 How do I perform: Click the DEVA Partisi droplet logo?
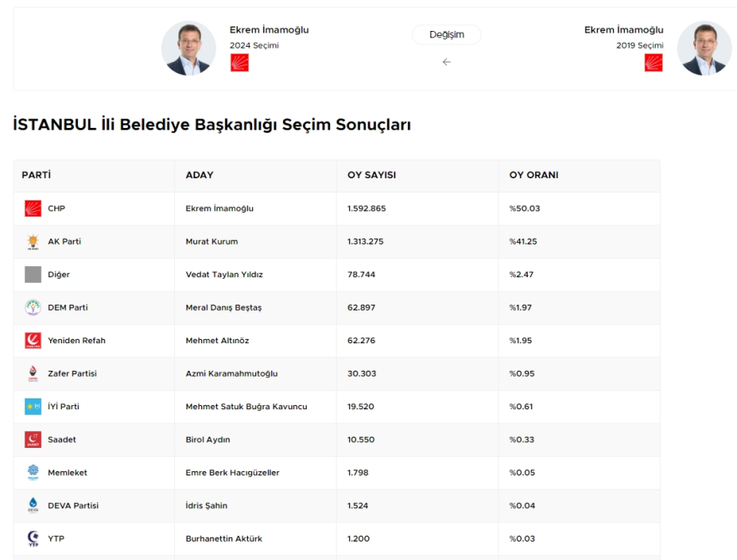pos(33,506)
